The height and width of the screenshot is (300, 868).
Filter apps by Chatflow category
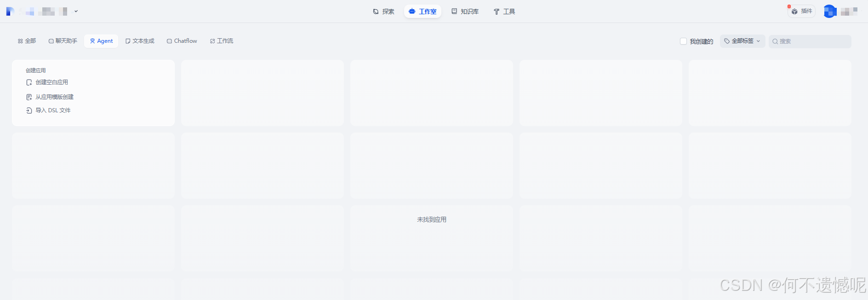(182, 41)
